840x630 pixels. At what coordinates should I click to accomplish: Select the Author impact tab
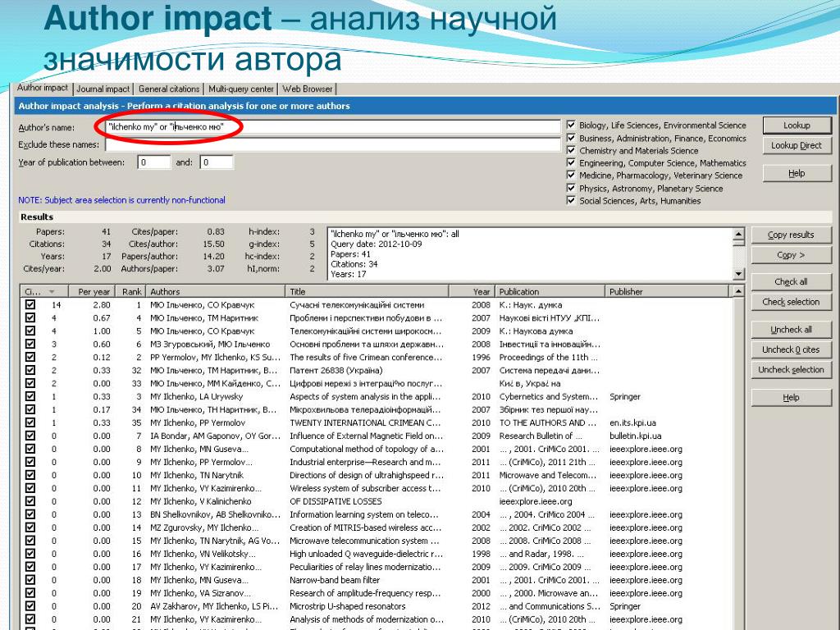43,88
